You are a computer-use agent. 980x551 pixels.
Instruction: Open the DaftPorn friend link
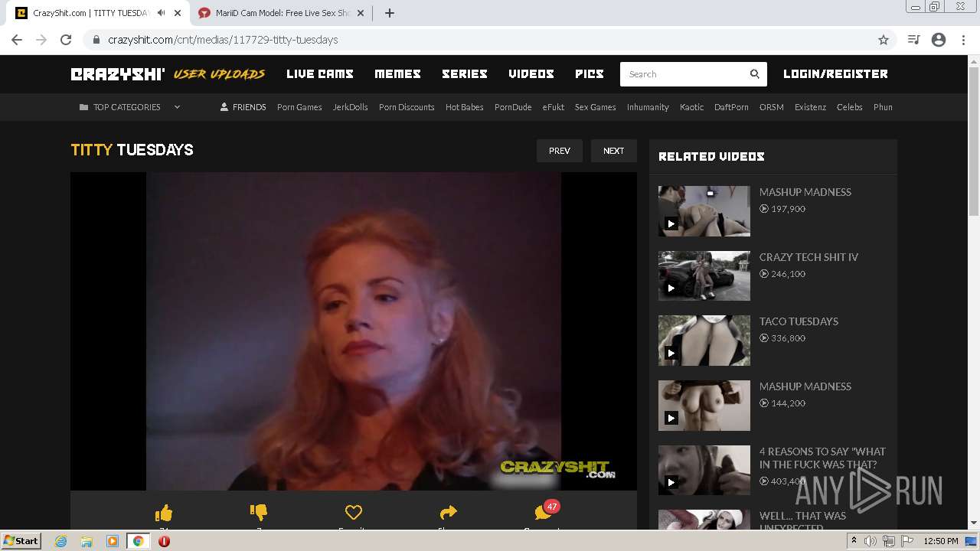[x=731, y=107]
